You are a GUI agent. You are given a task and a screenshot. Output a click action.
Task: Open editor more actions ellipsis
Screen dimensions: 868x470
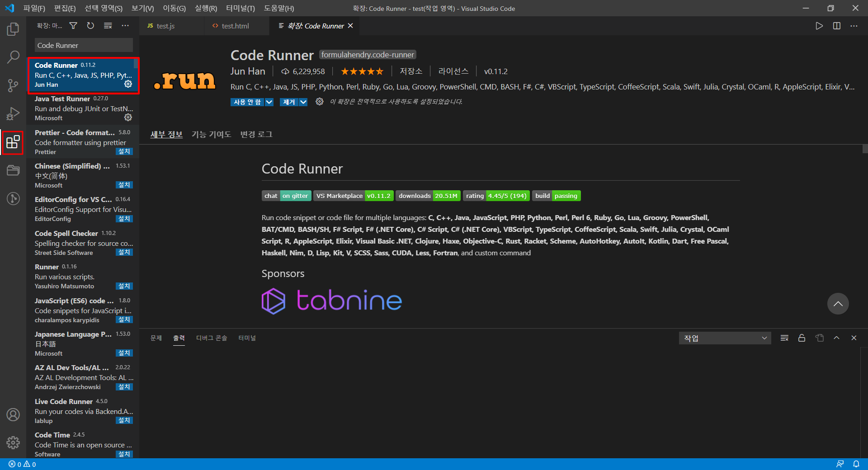point(854,26)
